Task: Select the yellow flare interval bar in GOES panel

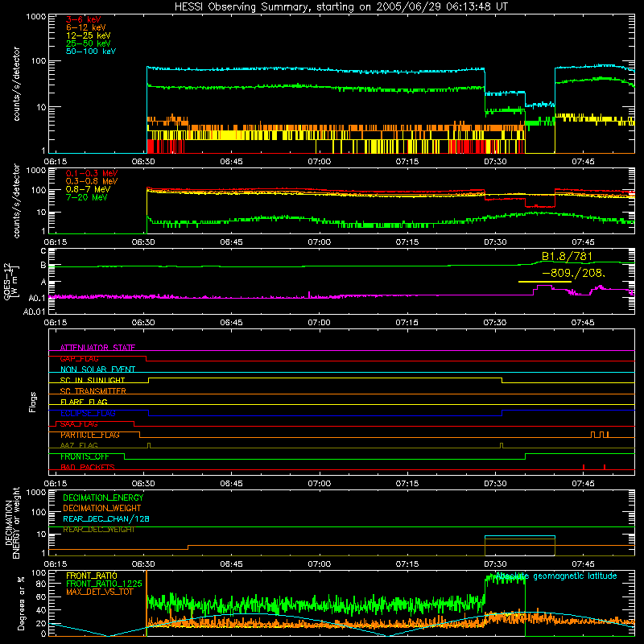Action: pos(545,282)
